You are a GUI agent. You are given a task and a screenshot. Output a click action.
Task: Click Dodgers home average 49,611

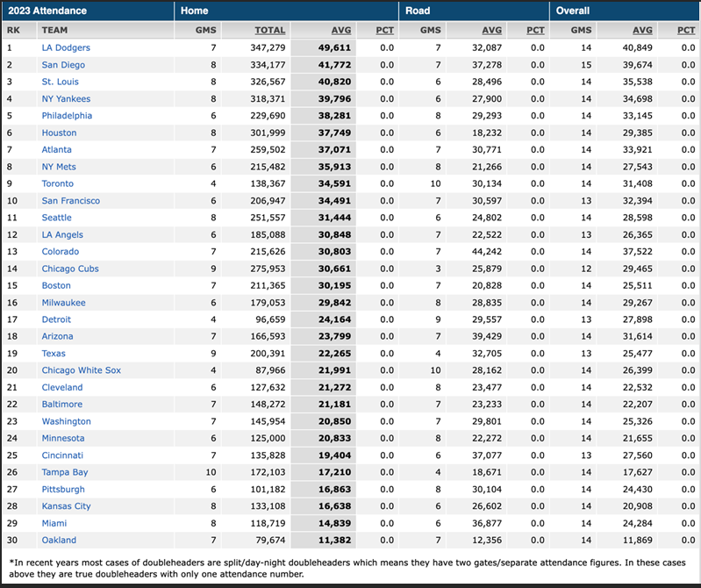(x=334, y=48)
